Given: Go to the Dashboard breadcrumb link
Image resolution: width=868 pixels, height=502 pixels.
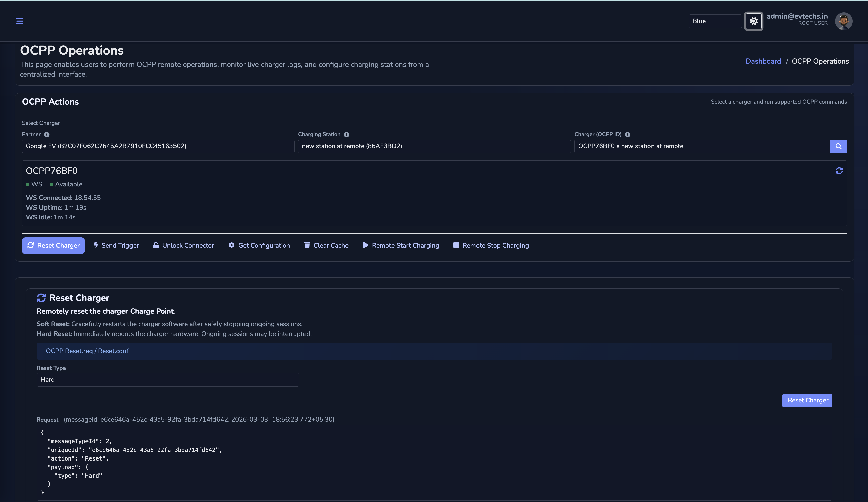Looking at the screenshot, I should (x=763, y=61).
